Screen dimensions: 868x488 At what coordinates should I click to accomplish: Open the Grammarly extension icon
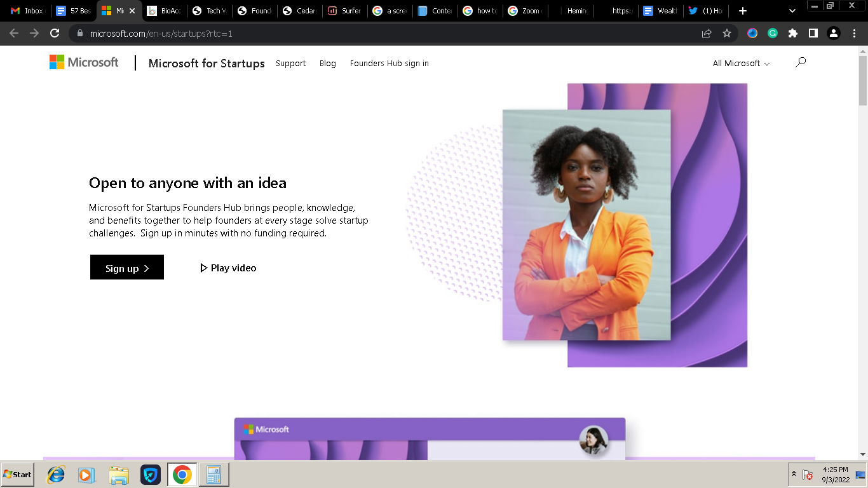click(x=773, y=33)
